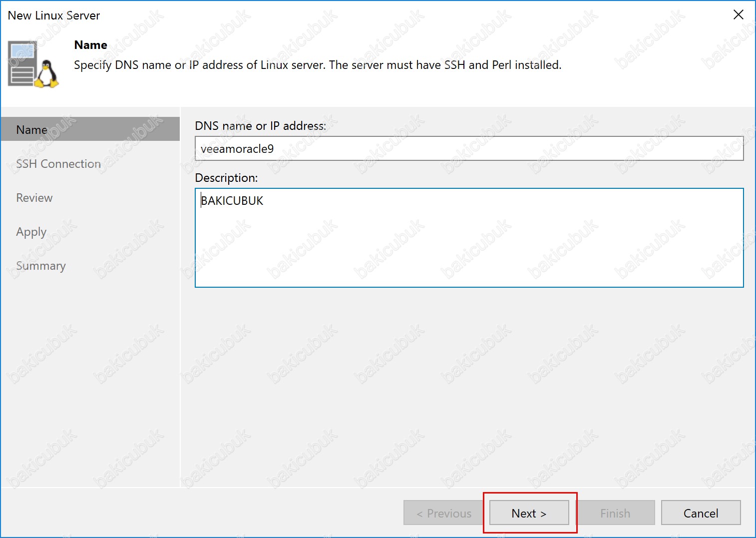Image resolution: width=756 pixels, height=538 pixels.
Task: Select the Name wizard step
Action: [x=90, y=129]
